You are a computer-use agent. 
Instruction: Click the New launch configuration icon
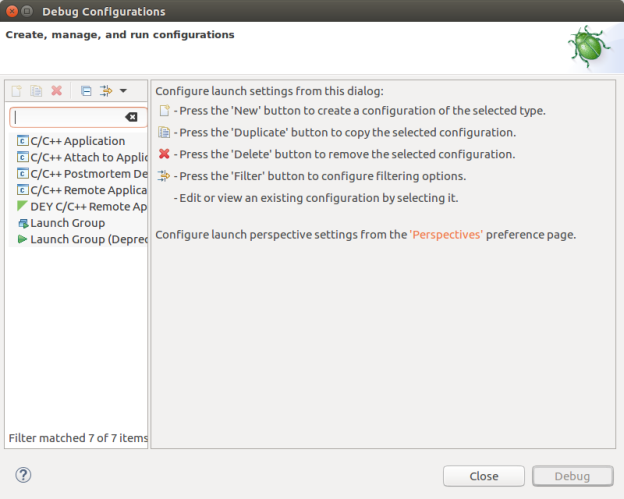pyautogui.click(x=16, y=91)
